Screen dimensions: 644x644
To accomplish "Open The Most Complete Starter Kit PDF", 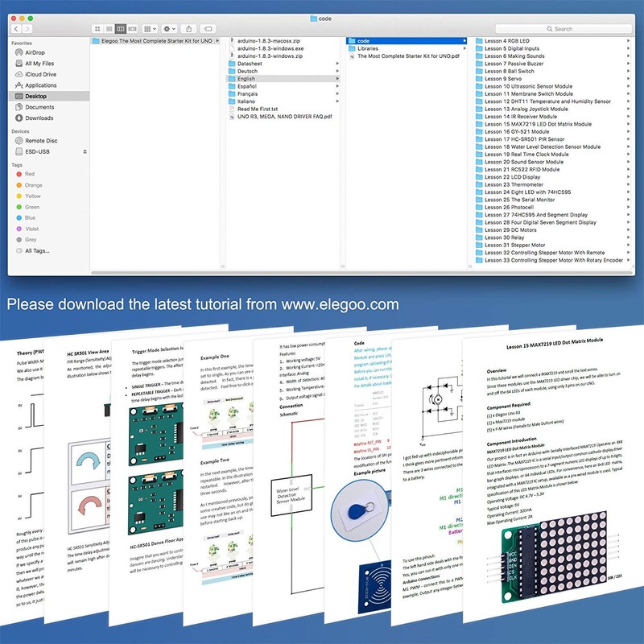I will pyautogui.click(x=407, y=56).
